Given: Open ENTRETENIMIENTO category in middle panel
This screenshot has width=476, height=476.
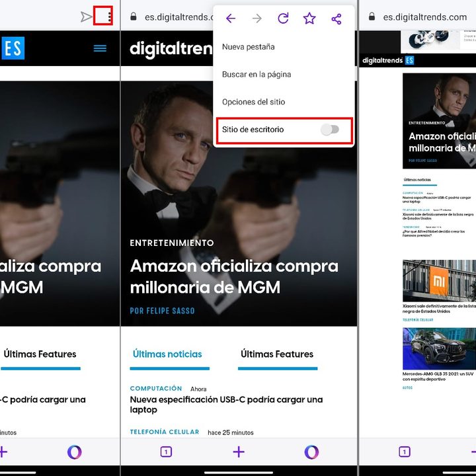Looking at the screenshot, I should tap(172, 243).
